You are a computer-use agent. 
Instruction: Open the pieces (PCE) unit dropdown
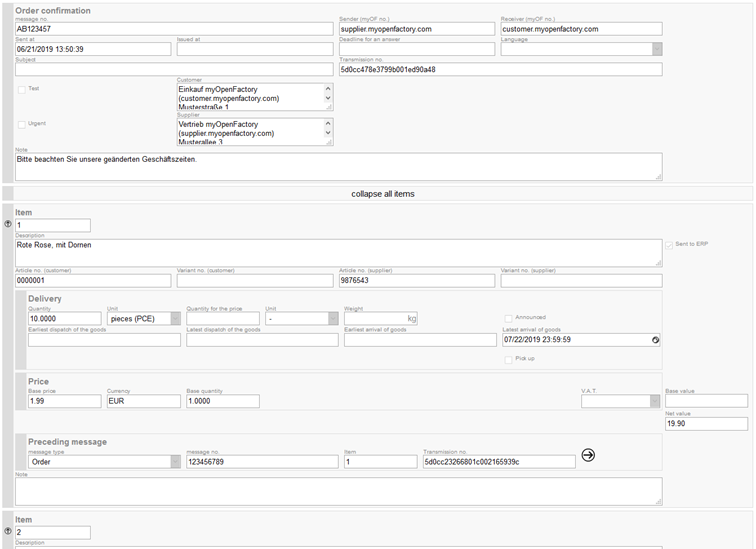144,319
